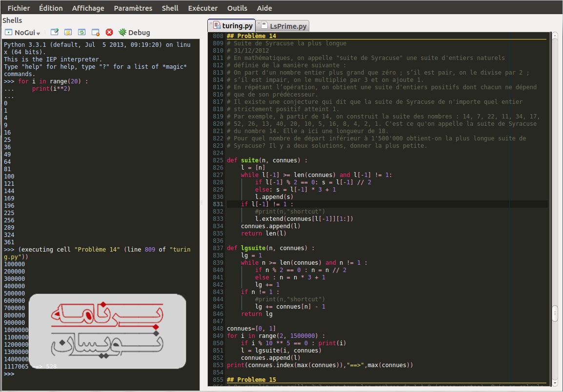Close the turing.py tab with its x
The width and height of the screenshot is (563, 392).
(x=210, y=22)
